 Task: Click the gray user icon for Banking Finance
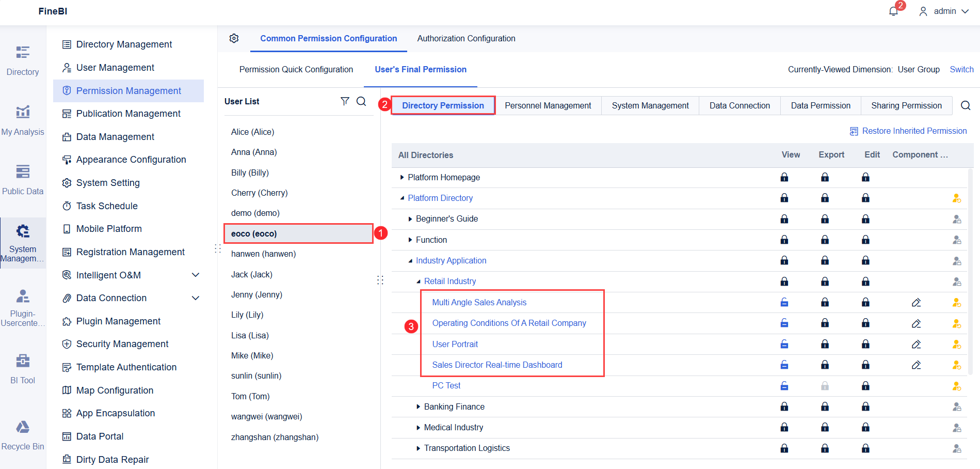click(956, 407)
